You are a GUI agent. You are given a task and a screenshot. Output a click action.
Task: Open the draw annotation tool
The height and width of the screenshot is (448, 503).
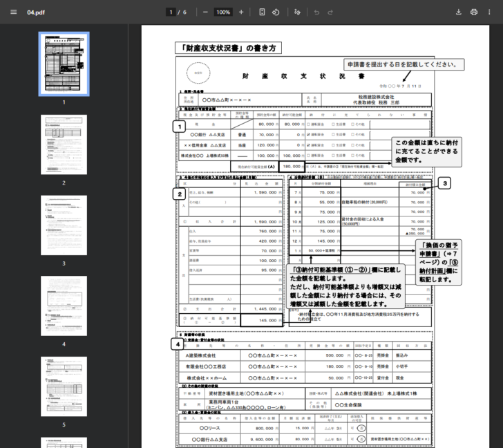tap(297, 12)
